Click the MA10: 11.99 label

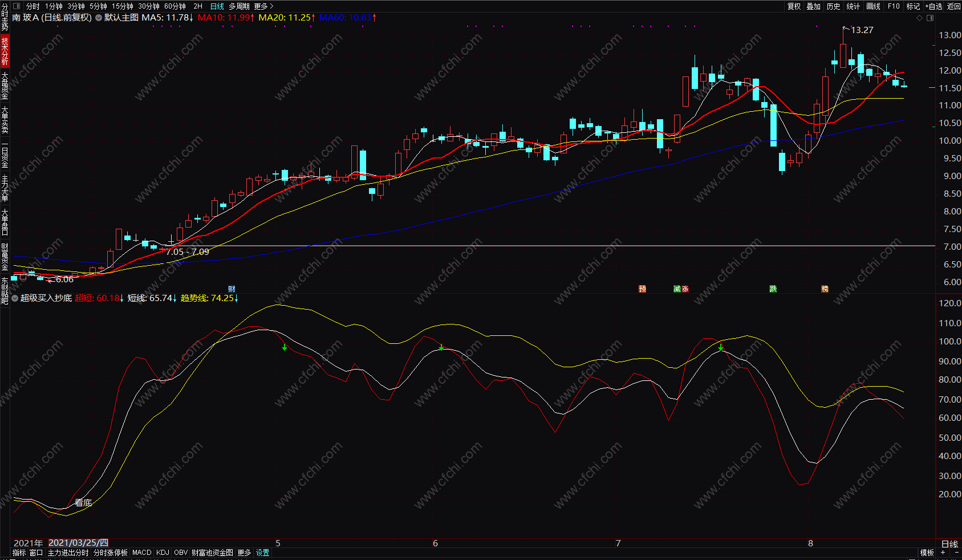tap(226, 18)
